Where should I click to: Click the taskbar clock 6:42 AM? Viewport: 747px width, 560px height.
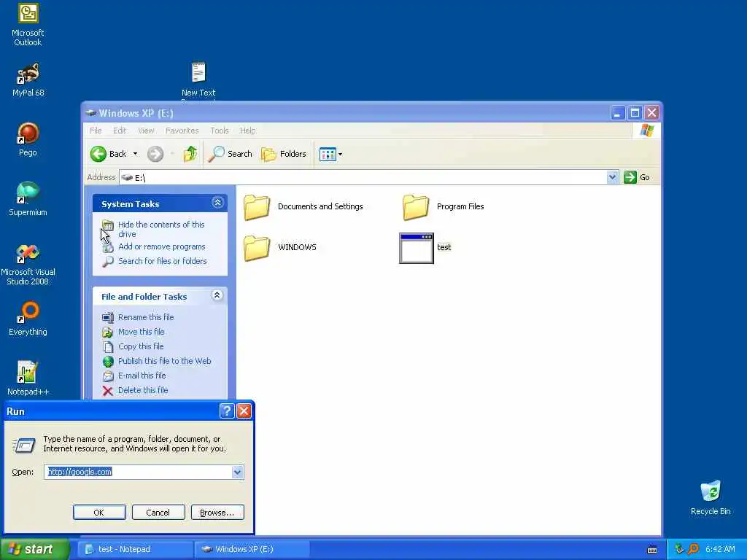coord(720,549)
